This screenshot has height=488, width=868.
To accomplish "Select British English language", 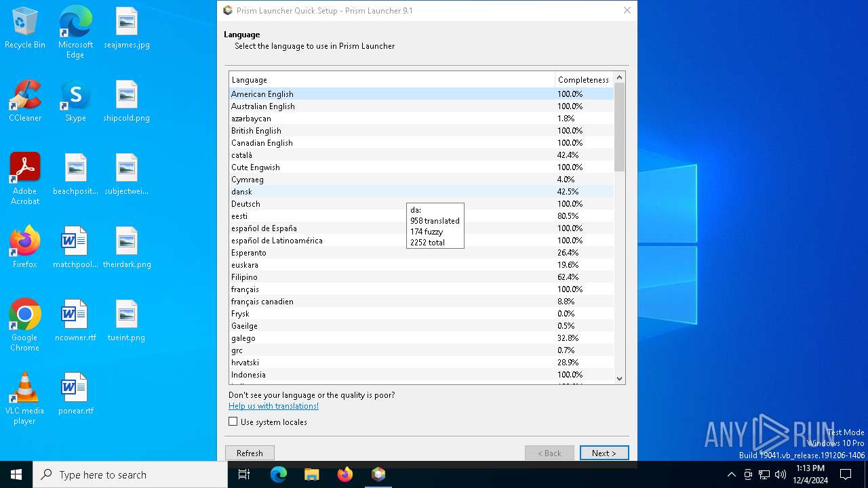I will [x=421, y=131].
